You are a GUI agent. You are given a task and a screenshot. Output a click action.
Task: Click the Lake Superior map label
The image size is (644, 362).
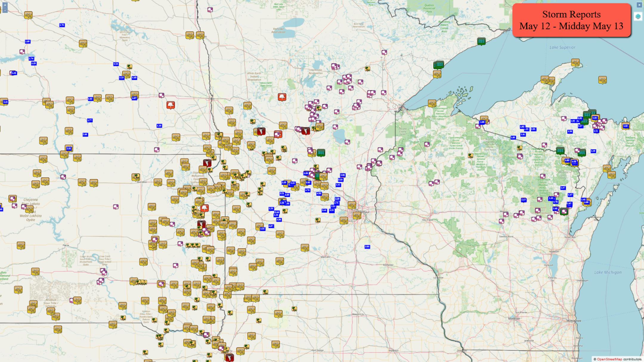coord(562,47)
